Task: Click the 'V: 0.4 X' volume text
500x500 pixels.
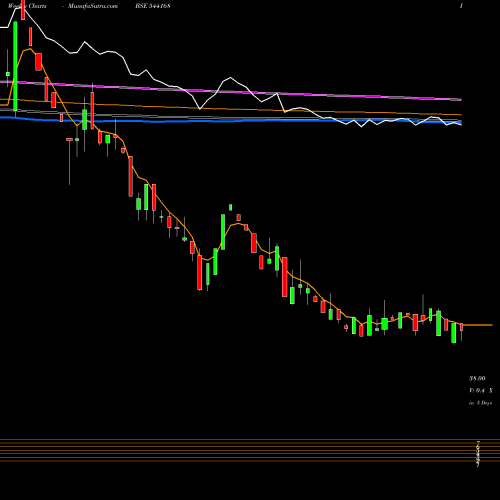Action: tap(481, 390)
